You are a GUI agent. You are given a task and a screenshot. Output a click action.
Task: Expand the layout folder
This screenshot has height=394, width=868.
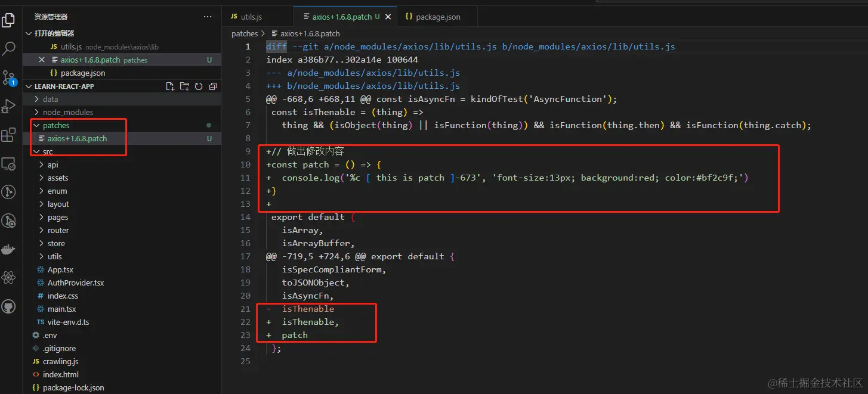coord(42,204)
